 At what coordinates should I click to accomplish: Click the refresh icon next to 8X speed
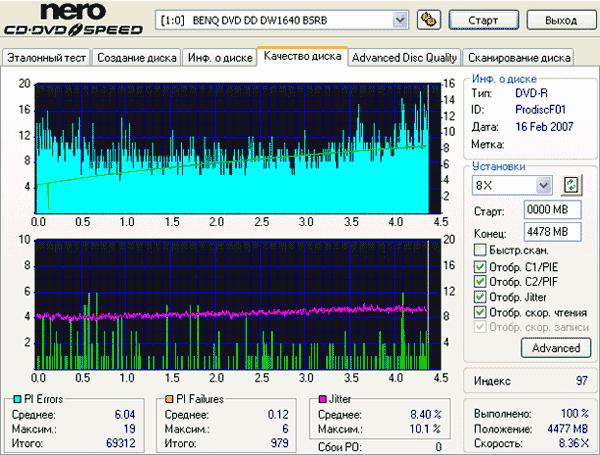click(x=572, y=185)
